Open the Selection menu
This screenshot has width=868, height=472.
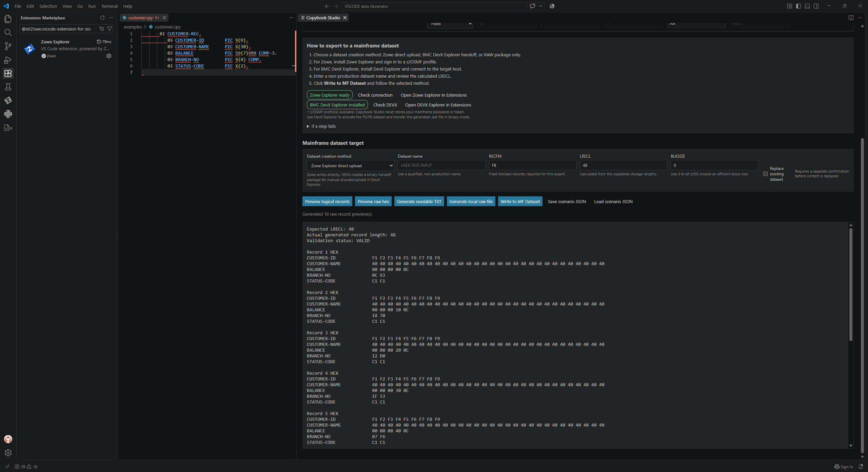click(x=48, y=6)
